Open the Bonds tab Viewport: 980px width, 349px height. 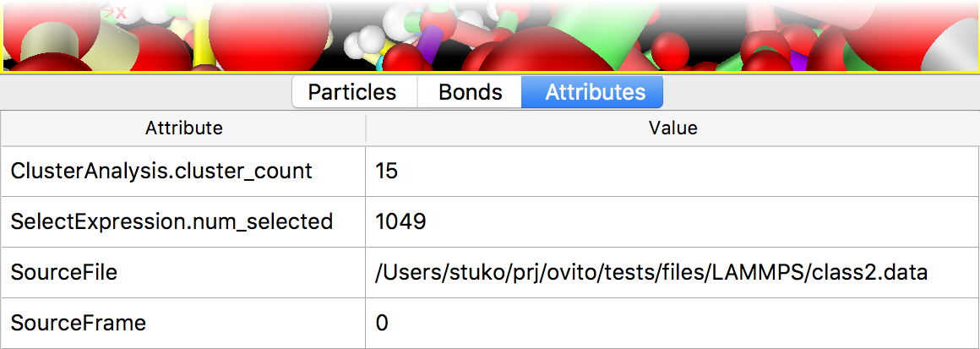470,92
